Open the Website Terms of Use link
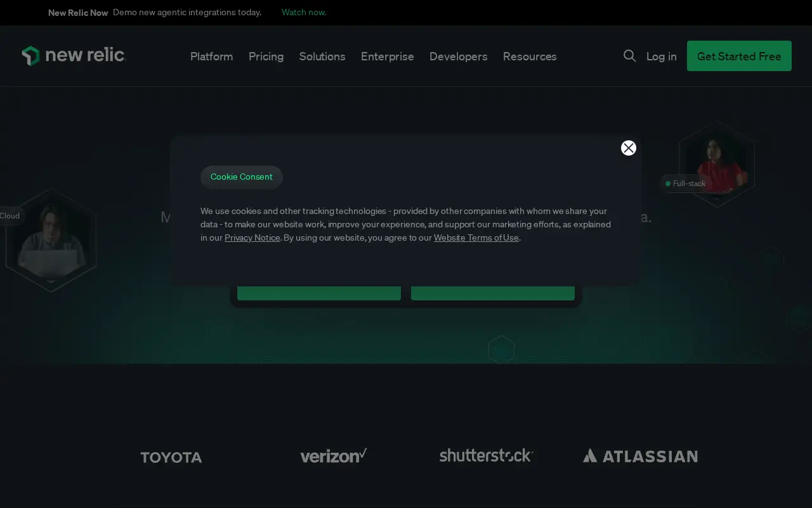This screenshot has width=812, height=508. pos(476,237)
